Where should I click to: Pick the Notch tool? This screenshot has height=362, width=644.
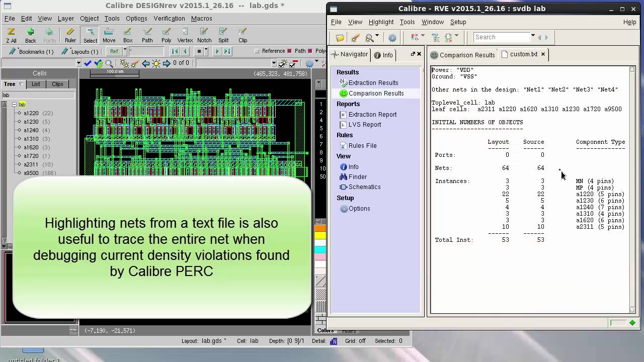pyautogui.click(x=204, y=35)
